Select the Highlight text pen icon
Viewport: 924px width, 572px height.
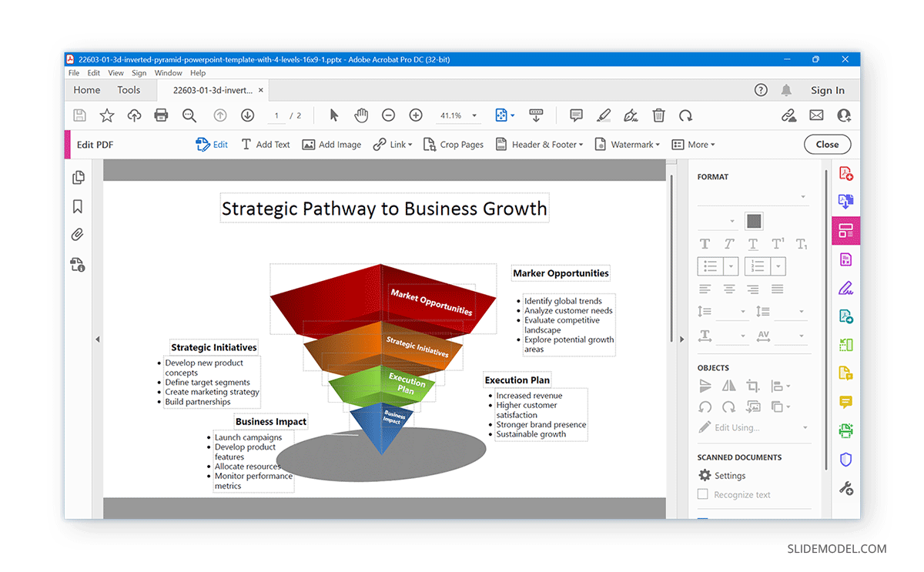click(604, 115)
